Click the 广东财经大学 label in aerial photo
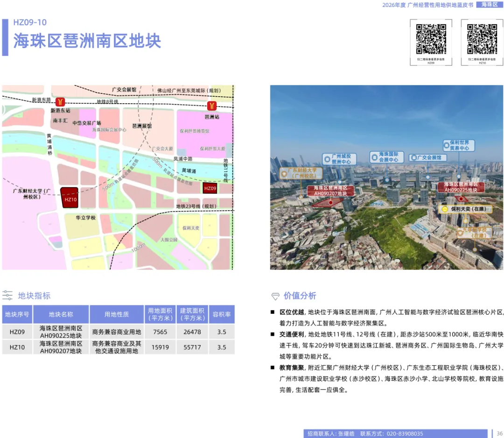 coord(301,173)
